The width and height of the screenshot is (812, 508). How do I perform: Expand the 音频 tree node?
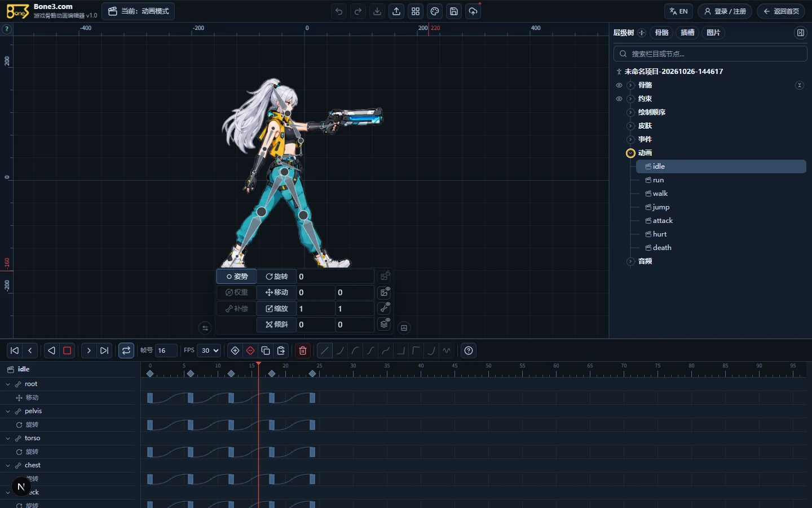[x=630, y=261]
